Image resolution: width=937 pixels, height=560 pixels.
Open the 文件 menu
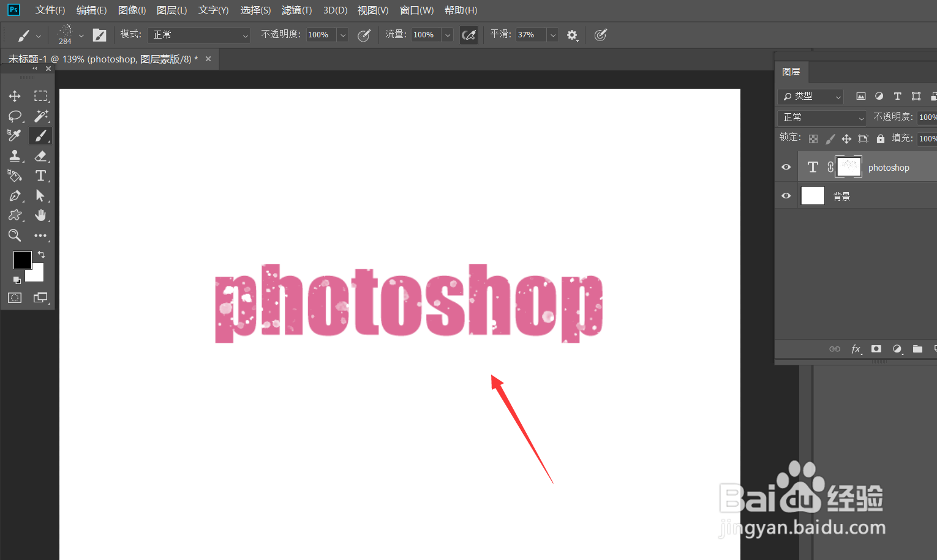click(x=50, y=10)
